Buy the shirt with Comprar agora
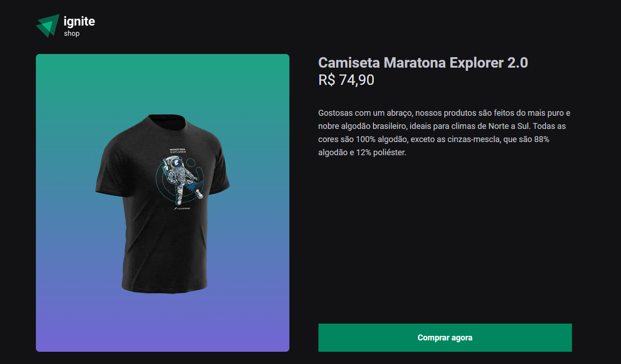The image size is (621, 364). (445, 338)
